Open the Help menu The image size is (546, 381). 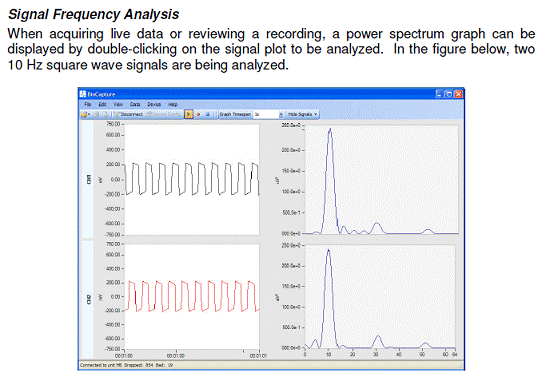173,104
